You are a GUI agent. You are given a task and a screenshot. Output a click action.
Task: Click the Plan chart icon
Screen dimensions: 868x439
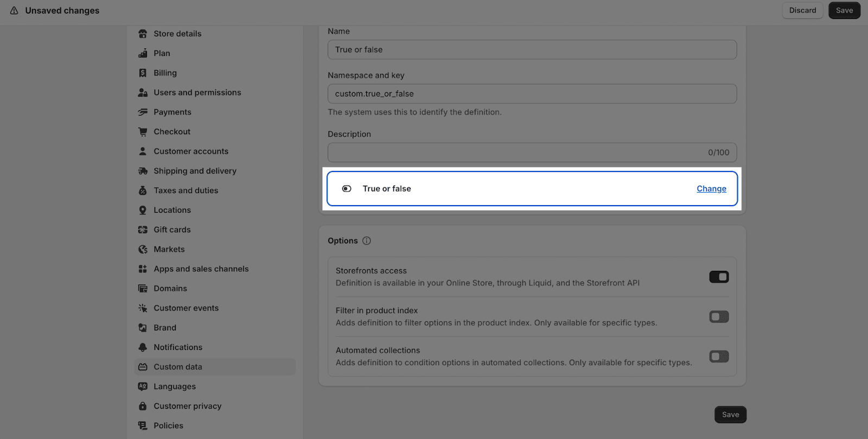(143, 53)
